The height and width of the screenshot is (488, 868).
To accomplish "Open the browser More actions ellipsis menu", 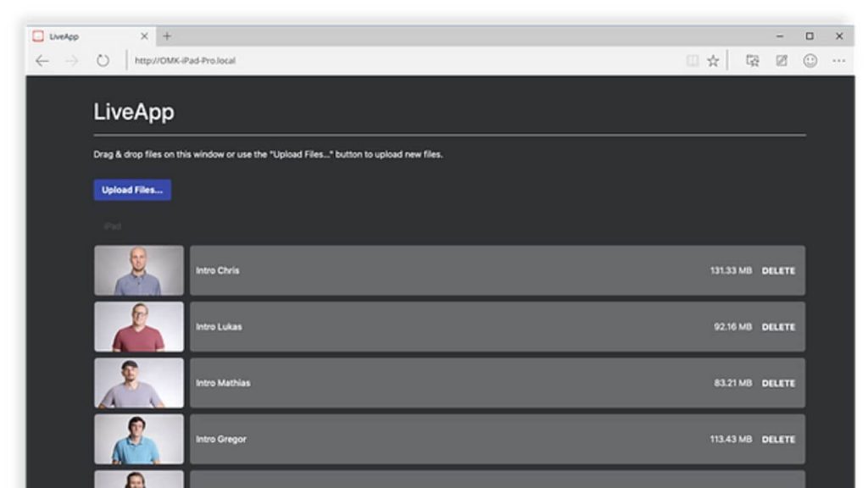I will 838,61.
